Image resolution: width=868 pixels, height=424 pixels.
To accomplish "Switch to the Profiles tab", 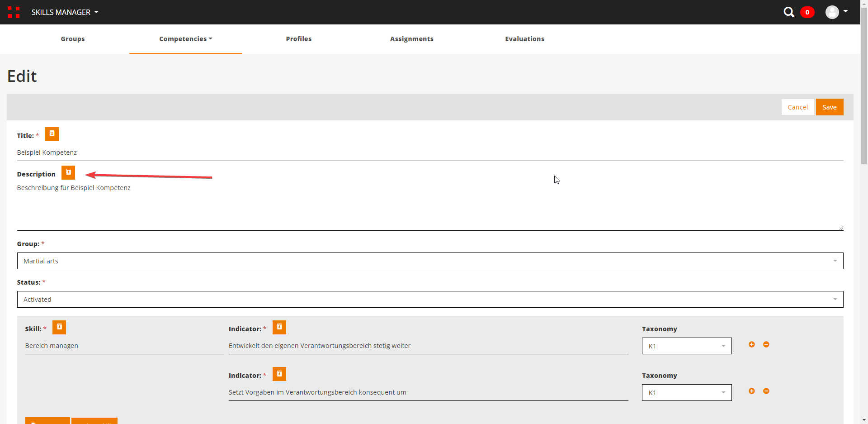I will click(298, 39).
